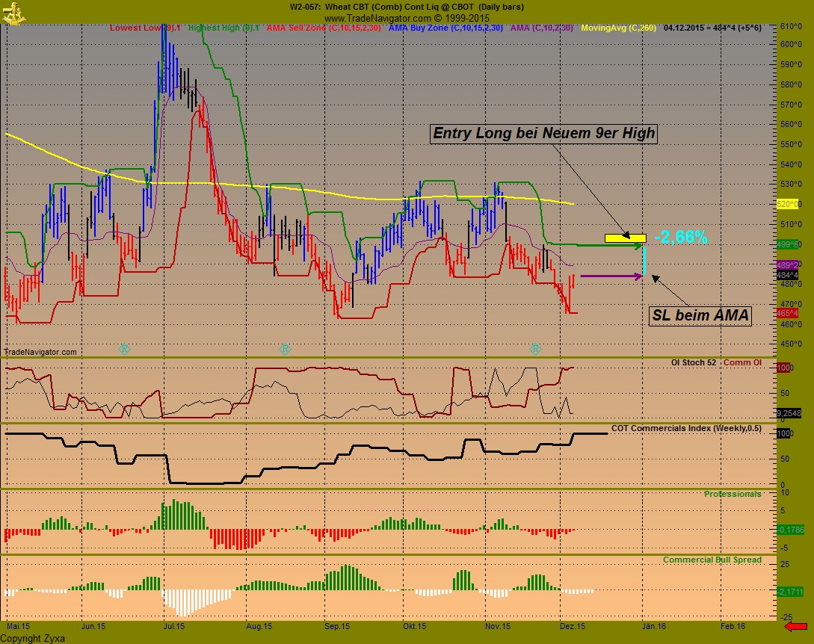
Task: Click the rollover R marker near Nov.15
Action: click(535, 349)
